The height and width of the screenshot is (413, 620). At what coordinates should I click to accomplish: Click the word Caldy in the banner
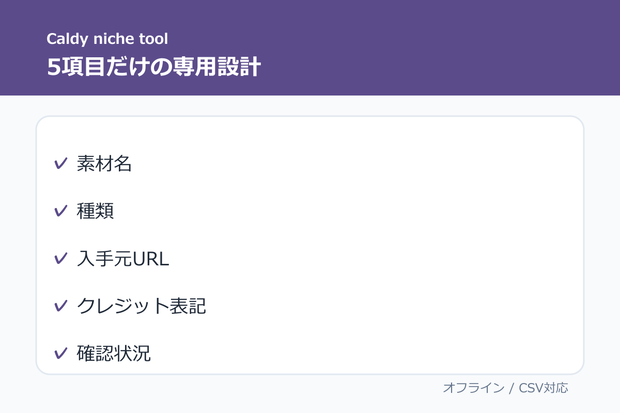click(67, 39)
